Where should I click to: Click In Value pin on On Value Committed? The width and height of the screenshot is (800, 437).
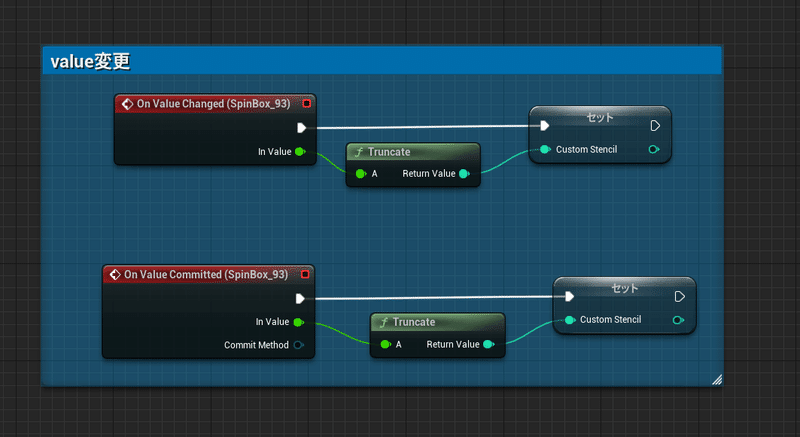click(x=298, y=322)
